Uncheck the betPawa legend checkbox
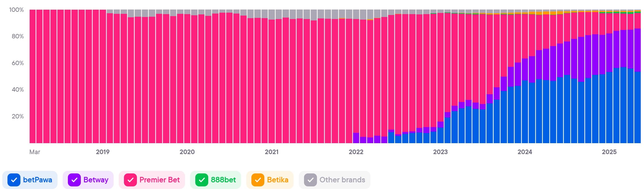 [14, 180]
